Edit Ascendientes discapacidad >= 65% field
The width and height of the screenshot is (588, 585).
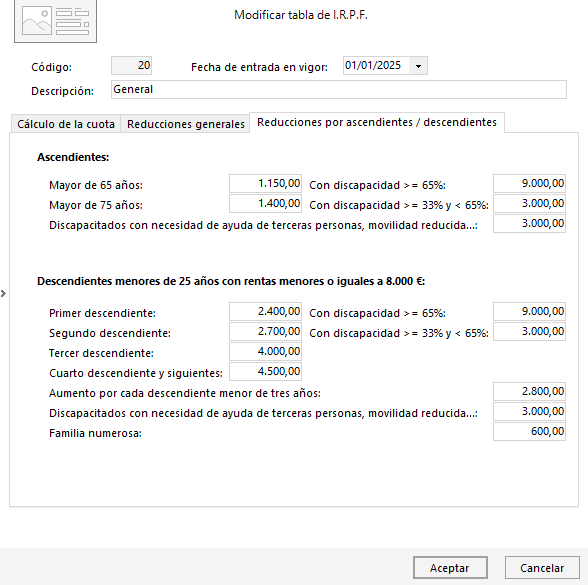tap(529, 183)
